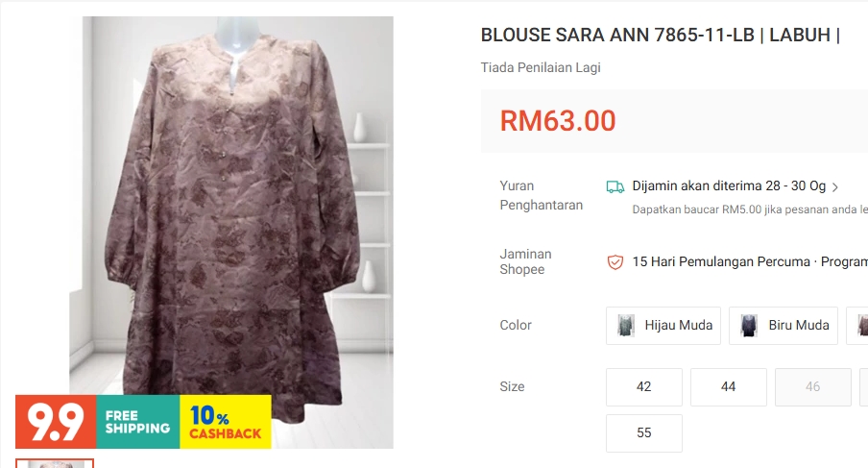The image size is (868, 468).
Task: Click the 9.9 sale badge on image
Action: 56,422
